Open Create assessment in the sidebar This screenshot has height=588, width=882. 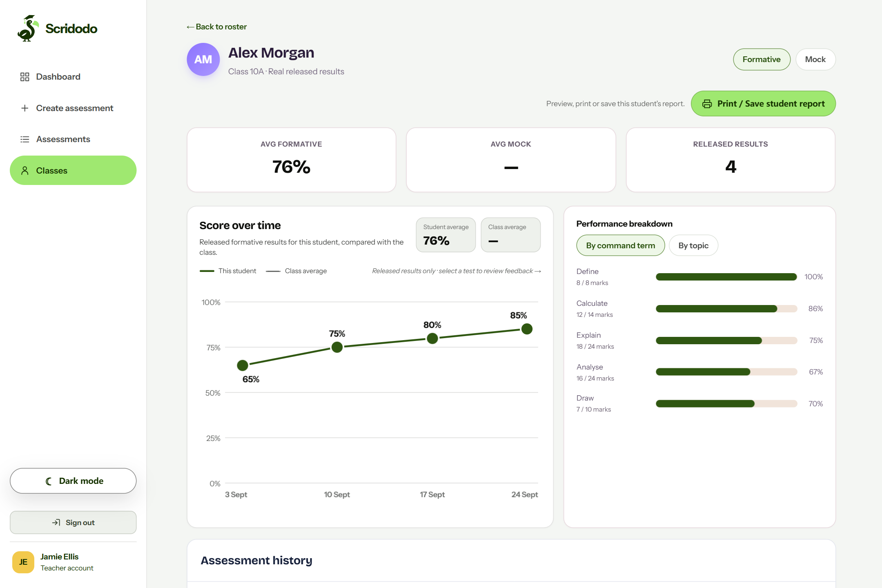tap(73, 108)
